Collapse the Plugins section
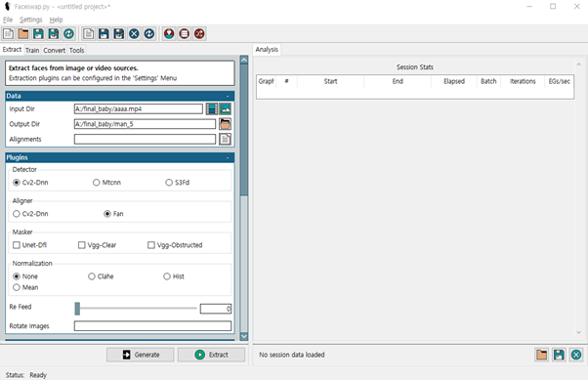The image size is (588, 380). tap(228, 157)
